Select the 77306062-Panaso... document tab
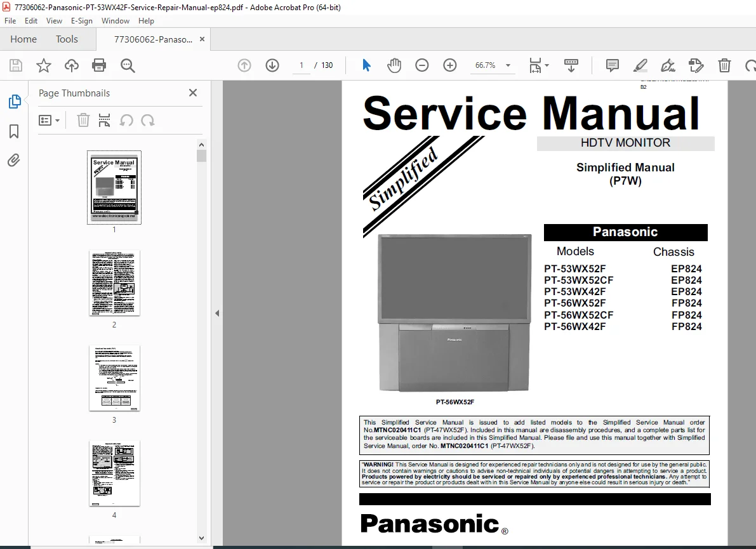This screenshot has height=549, width=756. point(153,39)
